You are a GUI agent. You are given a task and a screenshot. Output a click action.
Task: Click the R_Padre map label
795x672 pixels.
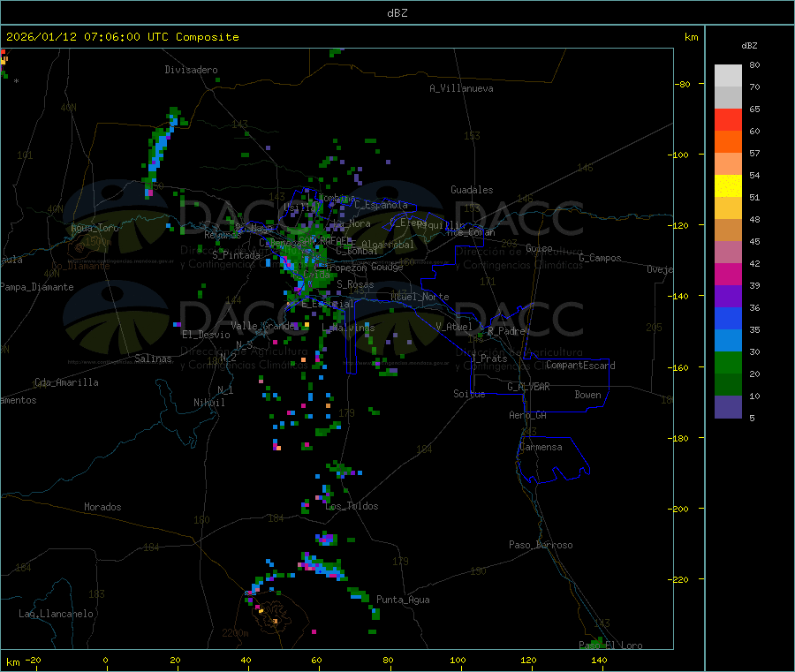tap(506, 331)
